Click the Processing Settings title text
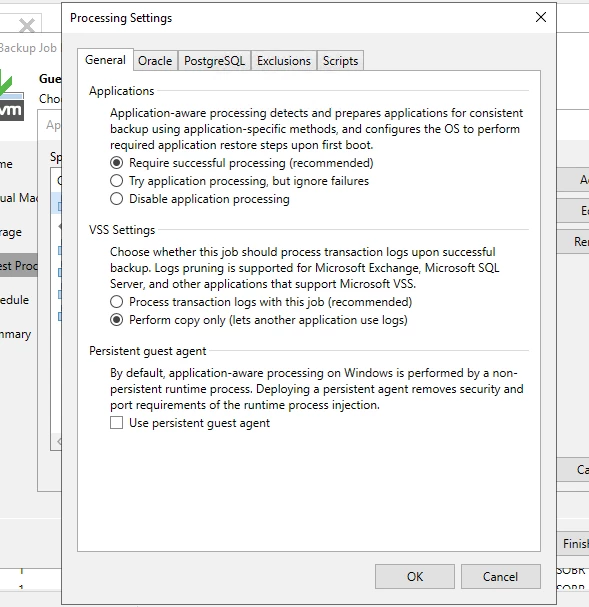589x607 pixels. click(121, 18)
